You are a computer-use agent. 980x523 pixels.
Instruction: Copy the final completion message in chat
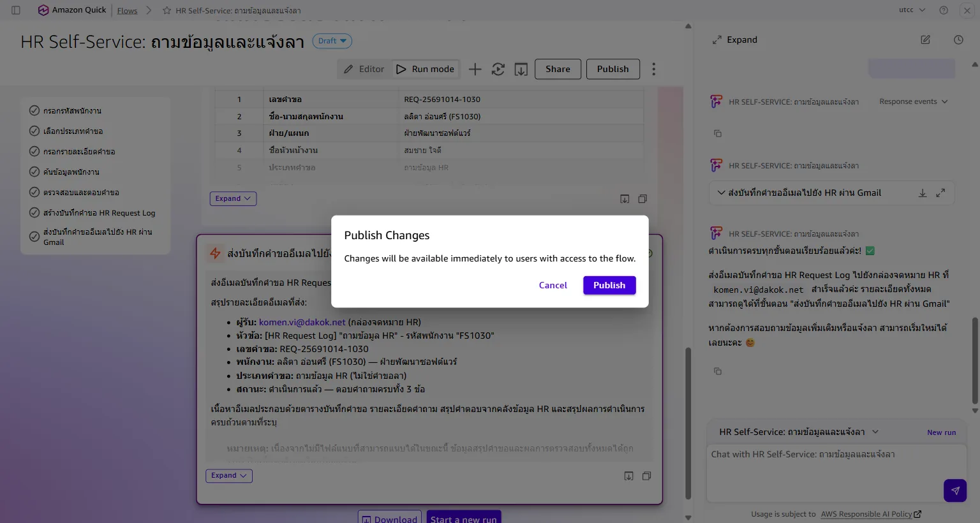[x=718, y=371]
